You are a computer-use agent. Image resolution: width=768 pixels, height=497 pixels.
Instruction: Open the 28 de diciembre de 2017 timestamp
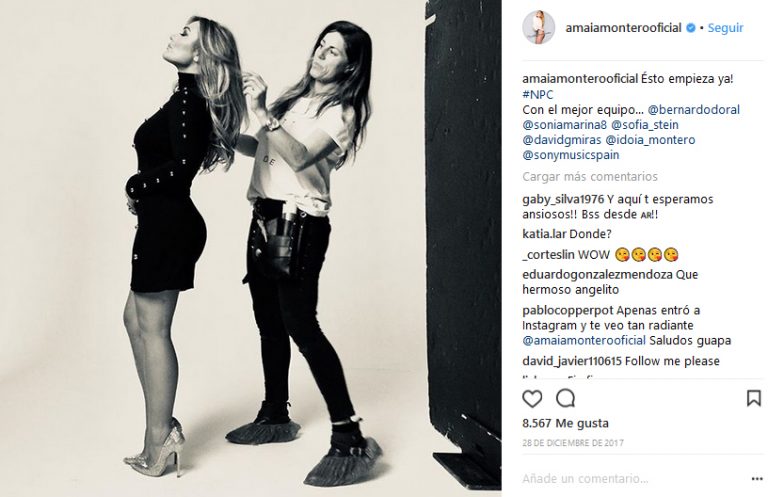(x=573, y=443)
